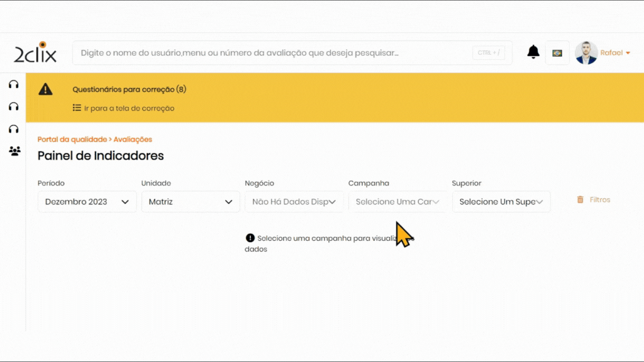This screenshot has width=644, height=362.
Task: Click Avaliações in the breadcrumb
Action: click(132, 140)
